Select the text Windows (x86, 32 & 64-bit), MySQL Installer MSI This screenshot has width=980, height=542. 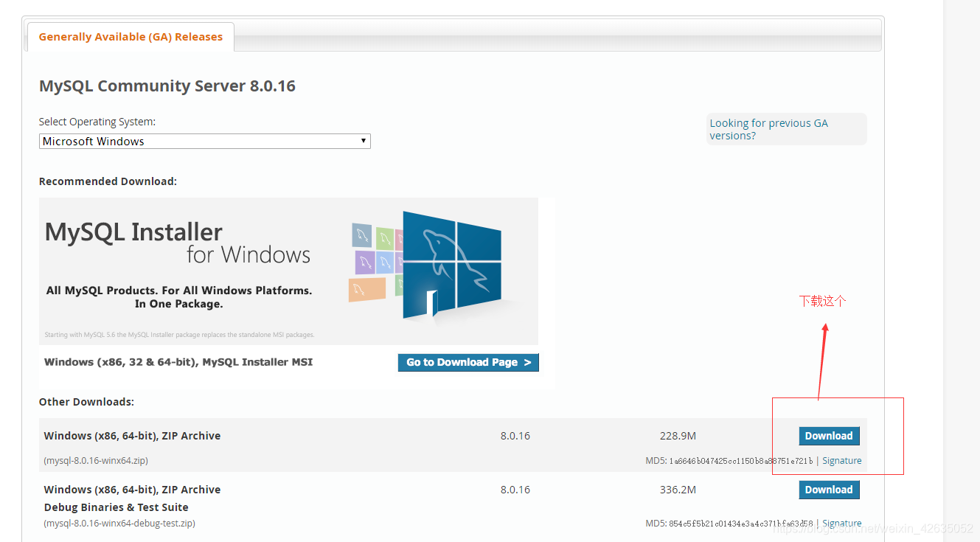tap(178, 362)
